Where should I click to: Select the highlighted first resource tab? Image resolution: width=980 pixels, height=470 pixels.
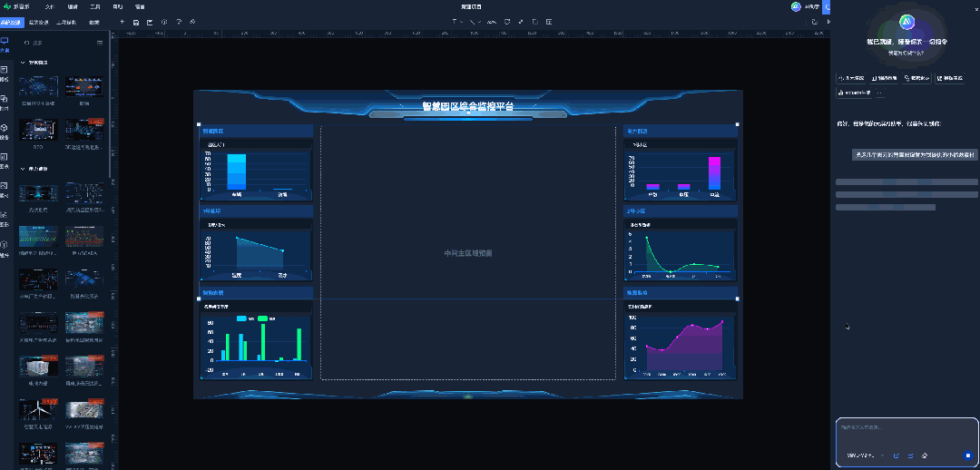point(12,22)
